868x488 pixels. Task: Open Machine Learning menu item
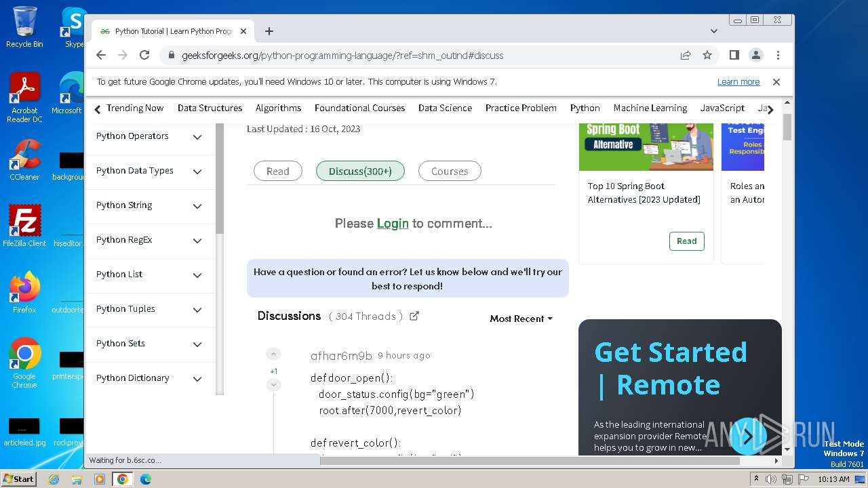(650, 108)
